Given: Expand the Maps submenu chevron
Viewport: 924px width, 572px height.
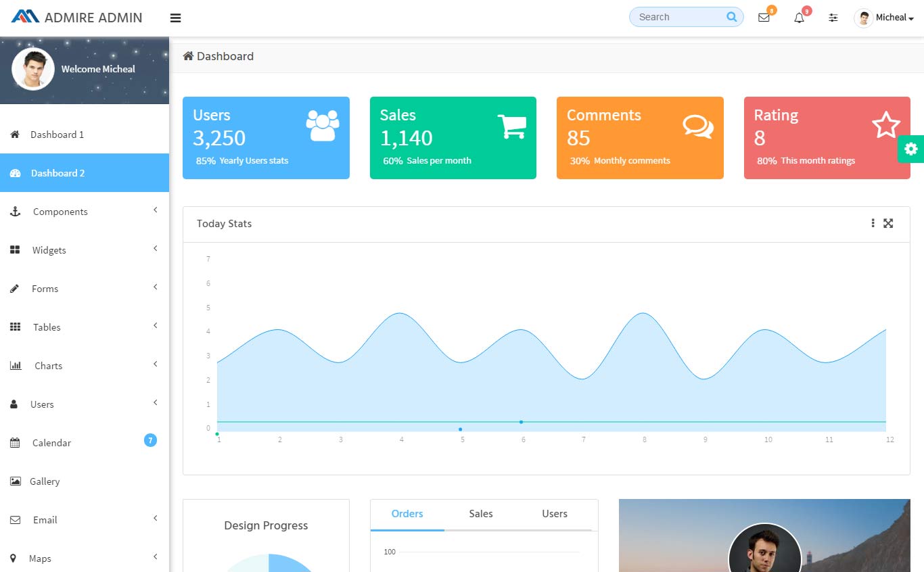Looking at the screenshot, I should click(155, 557).
